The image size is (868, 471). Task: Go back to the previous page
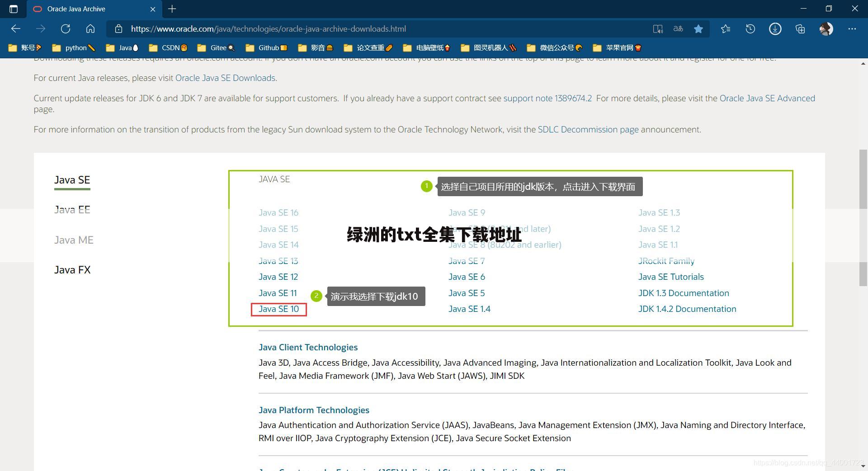click(16, 29)
